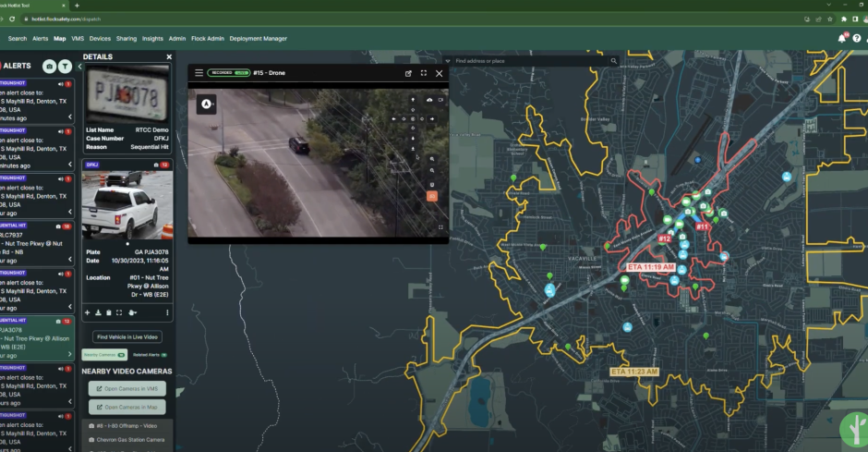Viewport: 868px width, 452px height.
Task: Mute sound on the second Gunshot alert
Action: coord(60,132)
